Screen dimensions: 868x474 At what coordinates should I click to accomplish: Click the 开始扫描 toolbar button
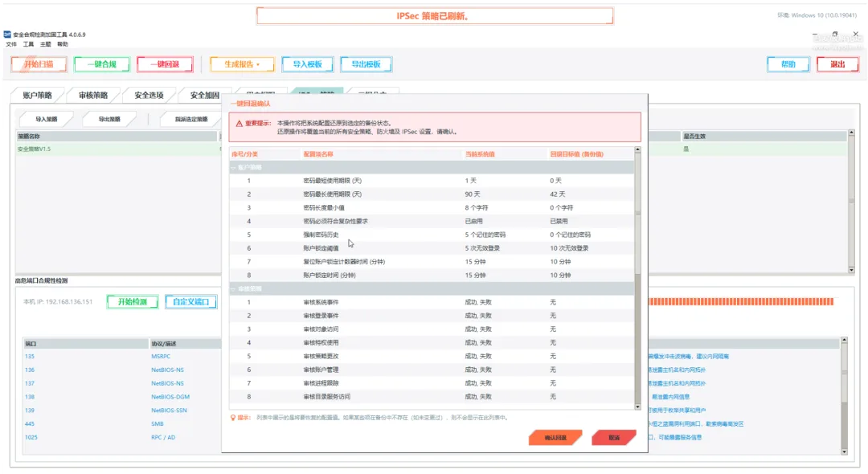point(39,64)
